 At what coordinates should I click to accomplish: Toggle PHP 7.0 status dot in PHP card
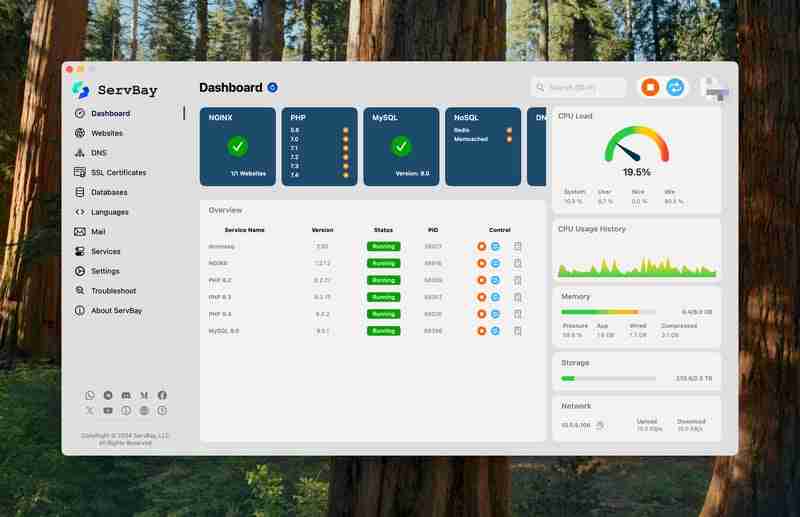tap(346, 139)
